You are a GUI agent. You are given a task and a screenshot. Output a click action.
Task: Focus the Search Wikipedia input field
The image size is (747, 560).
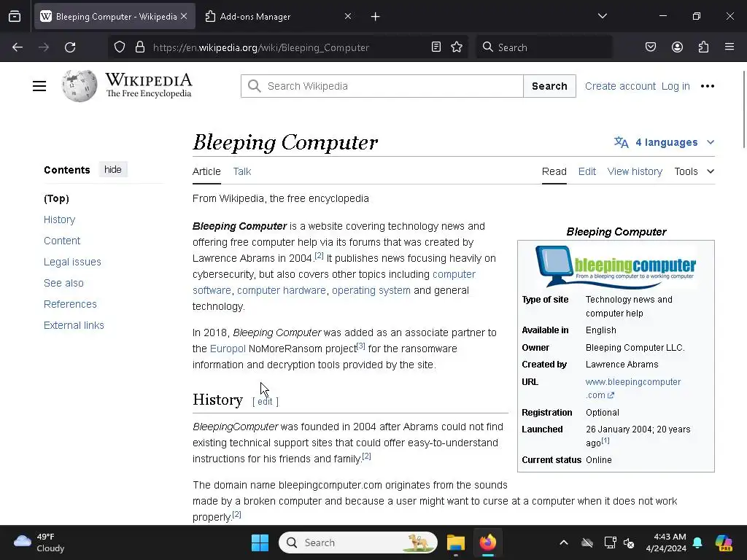coord(382,86)
